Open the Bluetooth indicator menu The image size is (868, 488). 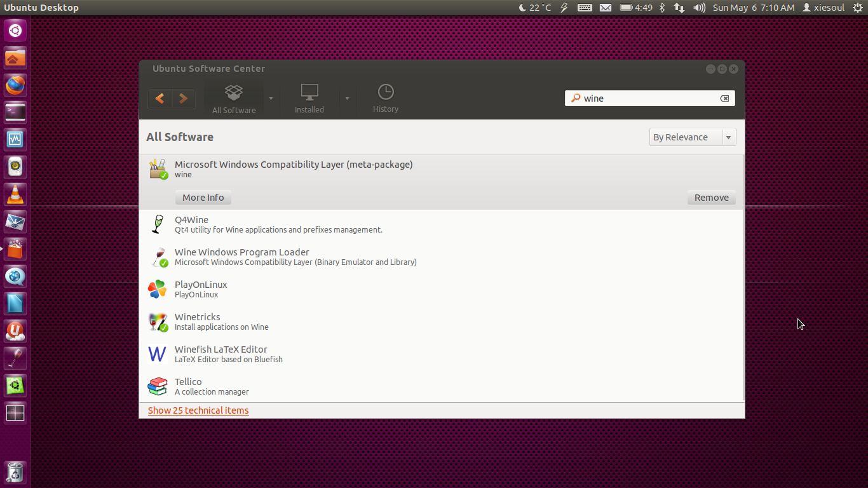(x=661, y=8)
